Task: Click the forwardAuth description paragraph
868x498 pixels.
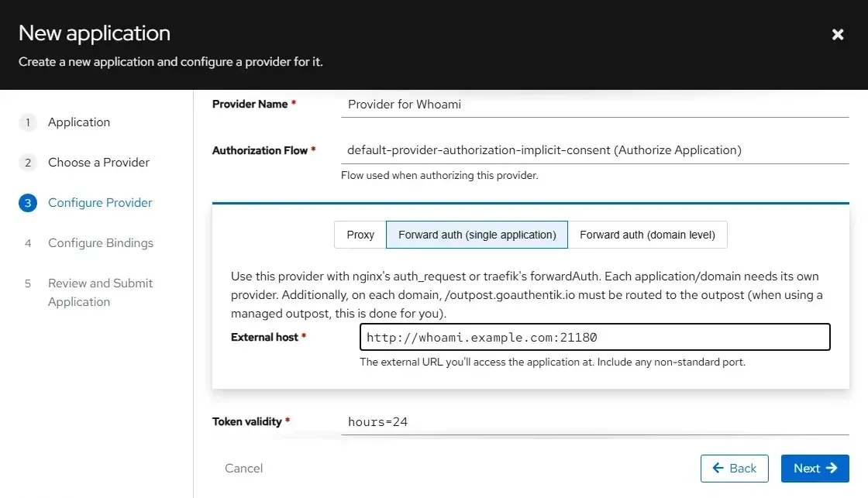Action: [x=526, y=295]
